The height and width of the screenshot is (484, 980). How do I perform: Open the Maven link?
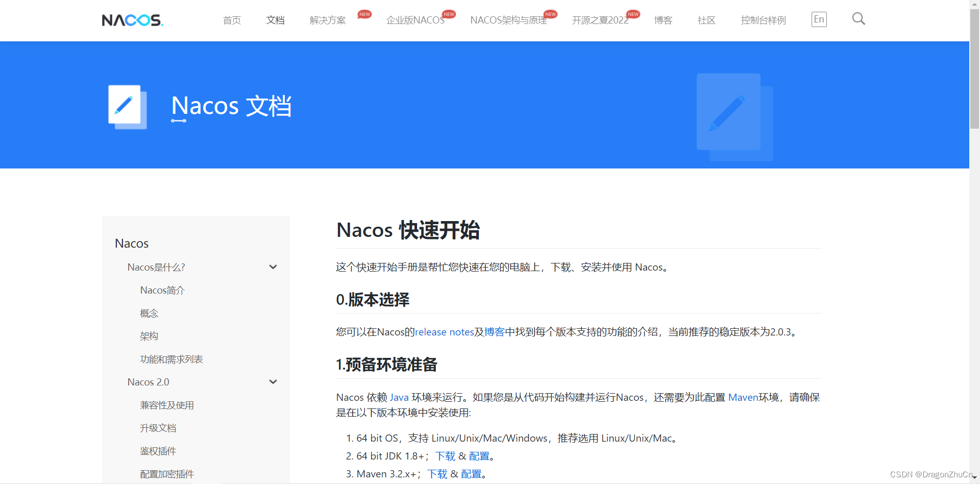[743, 397]
